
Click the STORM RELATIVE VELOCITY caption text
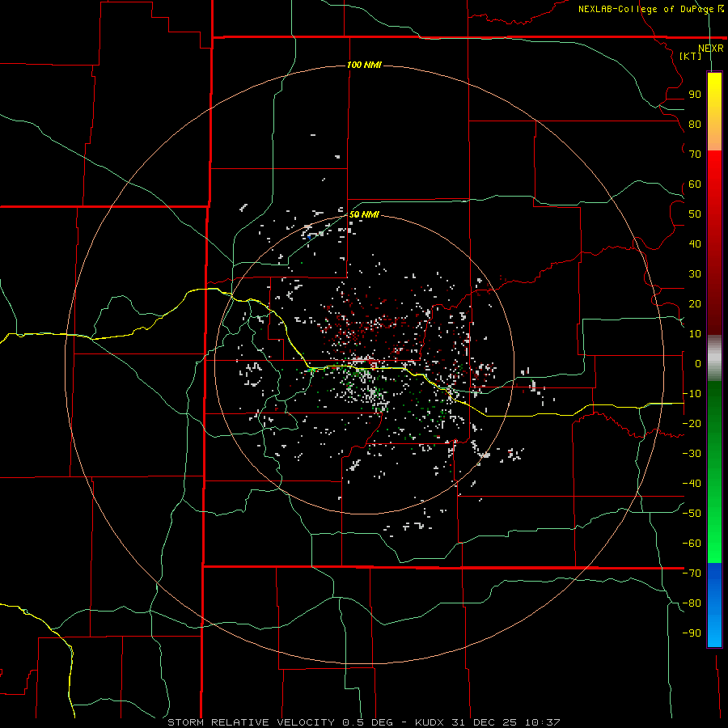tap(252, 722)
